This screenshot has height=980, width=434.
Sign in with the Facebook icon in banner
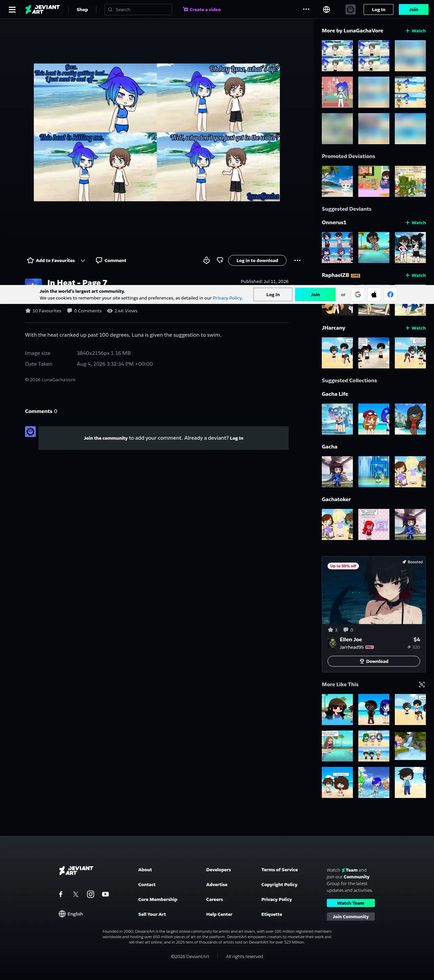pyautogui.click(x=391, y=294)
